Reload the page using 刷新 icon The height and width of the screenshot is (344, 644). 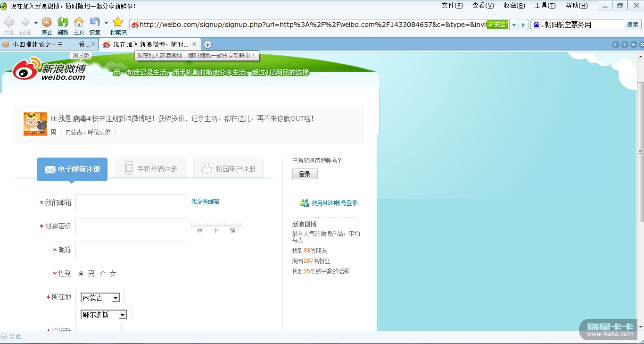tap(63, 22)
